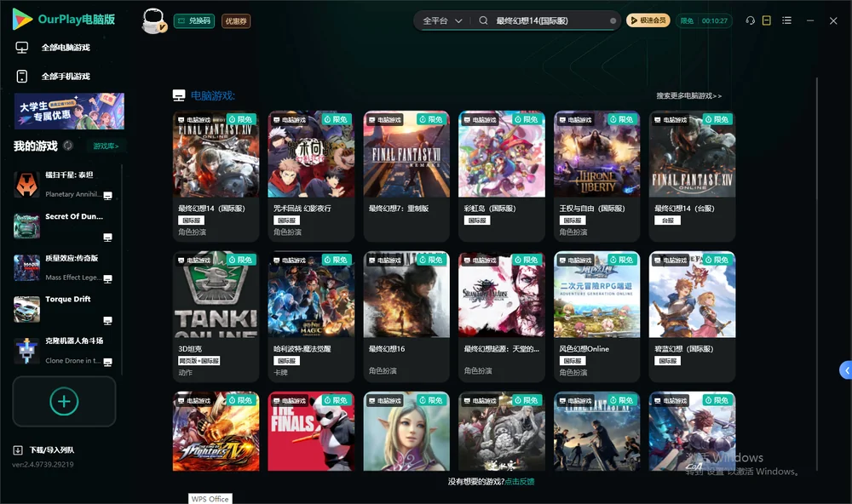Click the 限免 timer badge in the top bar

(704, 20)
